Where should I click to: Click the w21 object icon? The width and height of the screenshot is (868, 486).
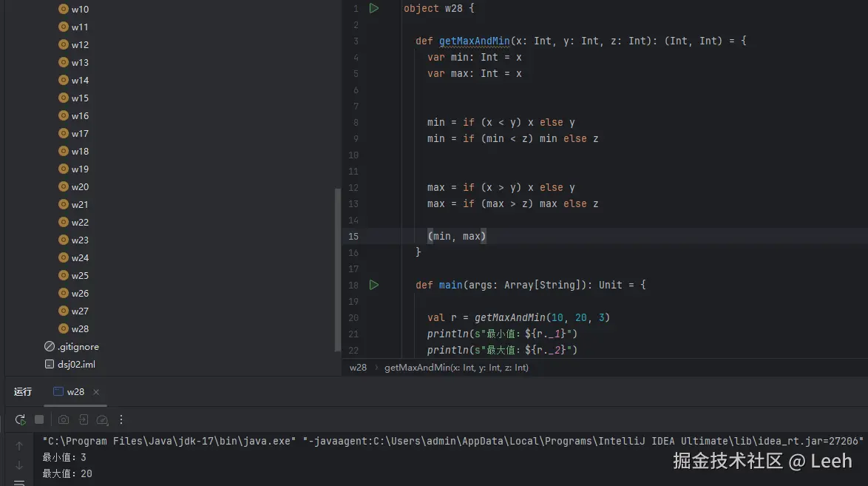coord(64,204)
